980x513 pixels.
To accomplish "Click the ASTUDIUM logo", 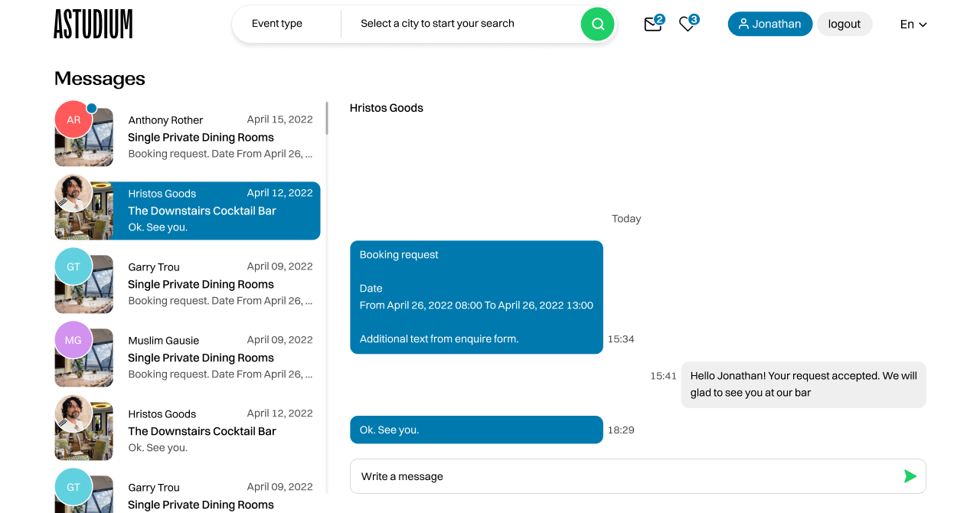I will [x=93, y=24].
